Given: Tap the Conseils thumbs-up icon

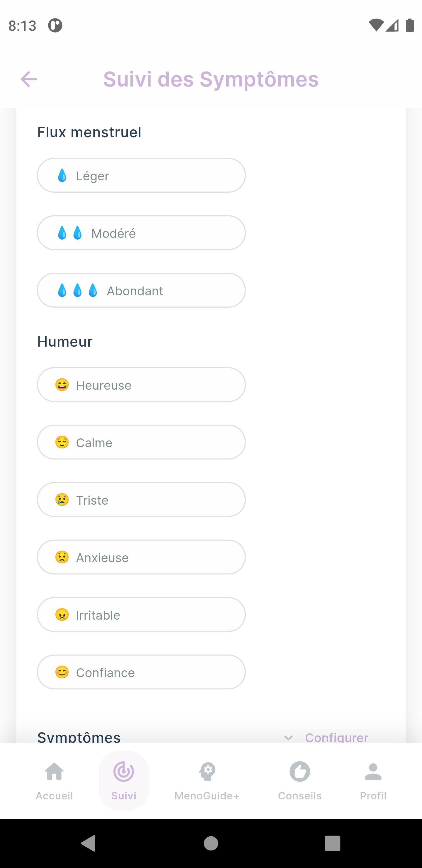Looking at the screenshot, I should [x=300, y=772].
